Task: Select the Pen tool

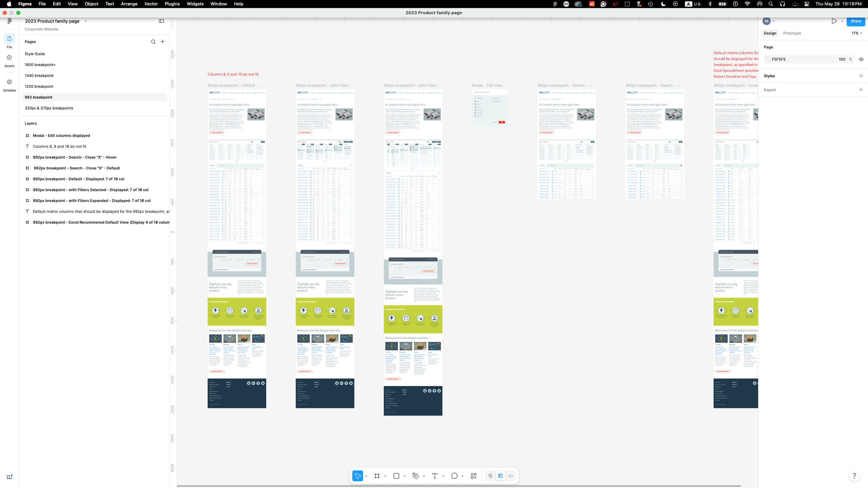Action: tap(416, 476)
